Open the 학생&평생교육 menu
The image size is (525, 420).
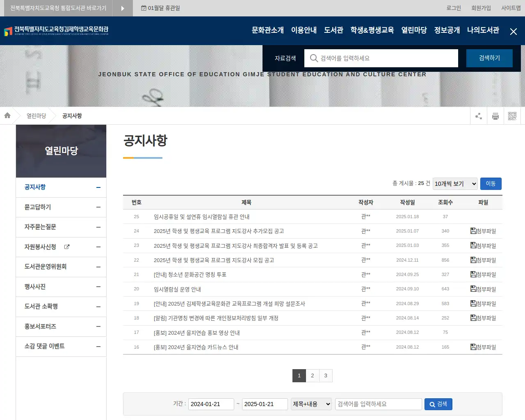[372, 30]
